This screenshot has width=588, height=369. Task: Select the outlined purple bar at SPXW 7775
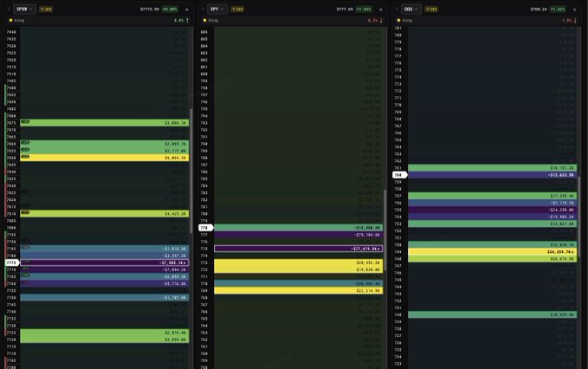click(105, 262)
